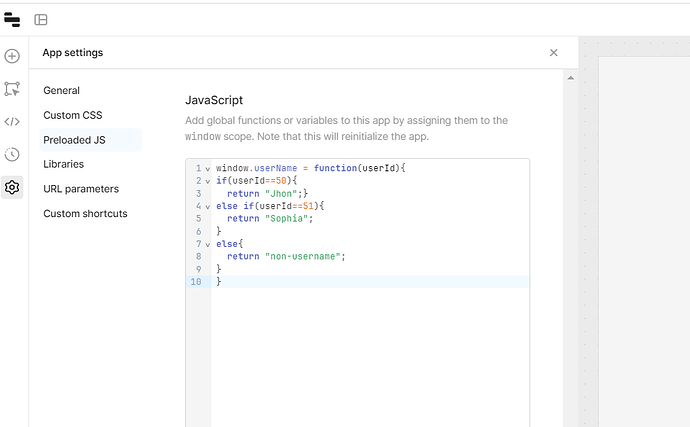Open the history clock icon
The width and height of the screenshot is (690, 427).
point(12,154)
